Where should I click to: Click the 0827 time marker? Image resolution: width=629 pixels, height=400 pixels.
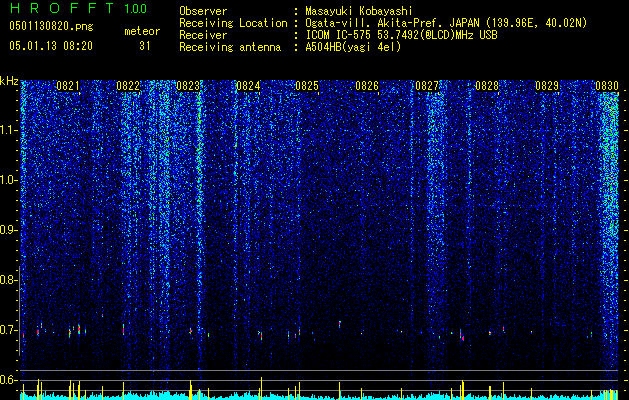[427, 86]
